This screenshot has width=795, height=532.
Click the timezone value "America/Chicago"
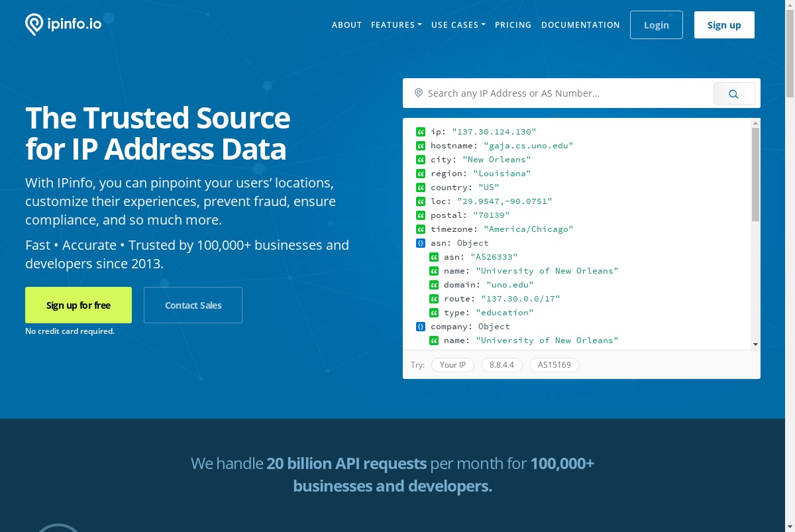pos(529,229)
